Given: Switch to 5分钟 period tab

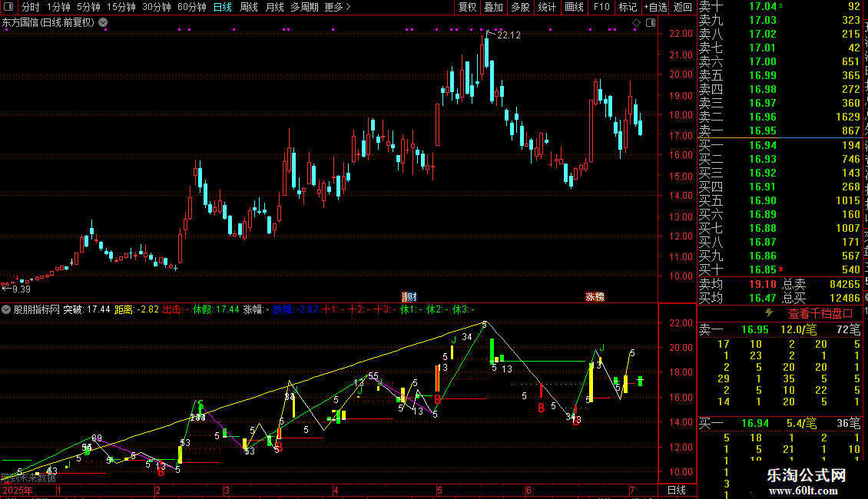Looking at the screenshot, I should point(88,7).
